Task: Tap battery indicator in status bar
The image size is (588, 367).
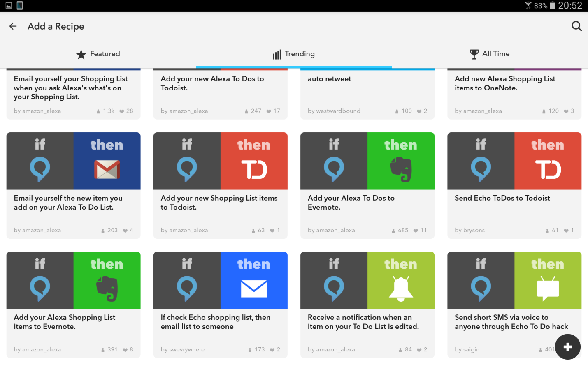Action: [553, 5]
